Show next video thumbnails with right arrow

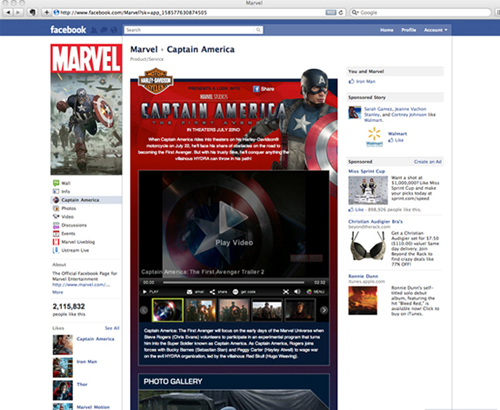323,310
